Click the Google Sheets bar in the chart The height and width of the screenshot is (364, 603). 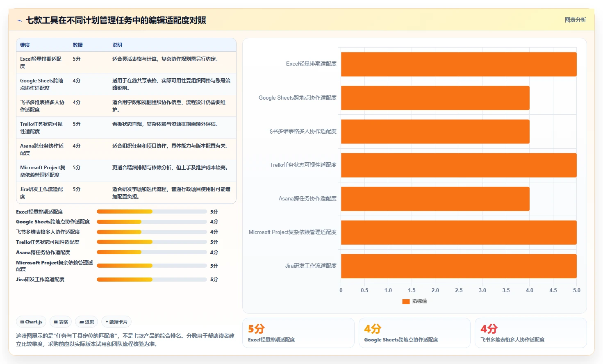coord(435,98)
